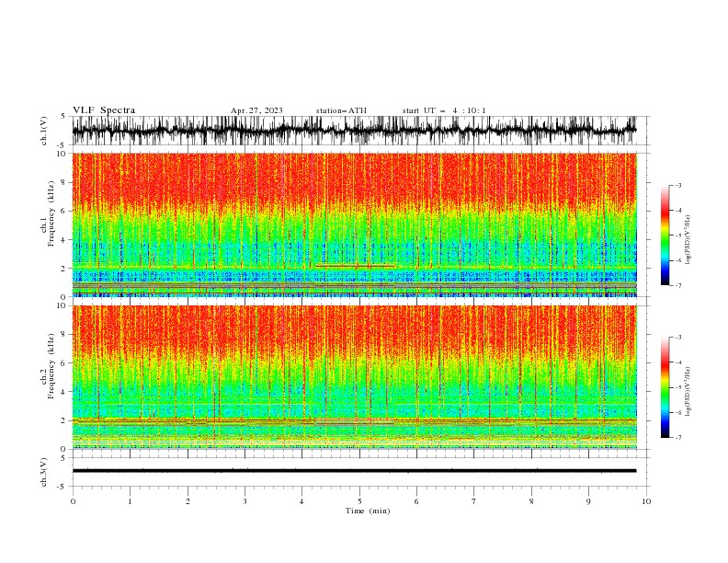Click the 'VLF Spectra' title text
This screenshot has width=728, height=563.
pyautogui.click(x=104, y=110)
